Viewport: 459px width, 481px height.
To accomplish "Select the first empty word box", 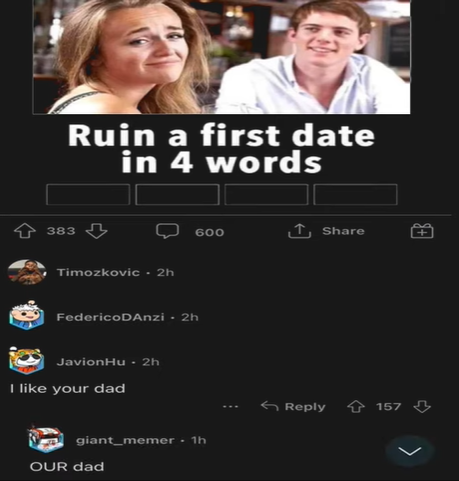I will coord(88,194).
